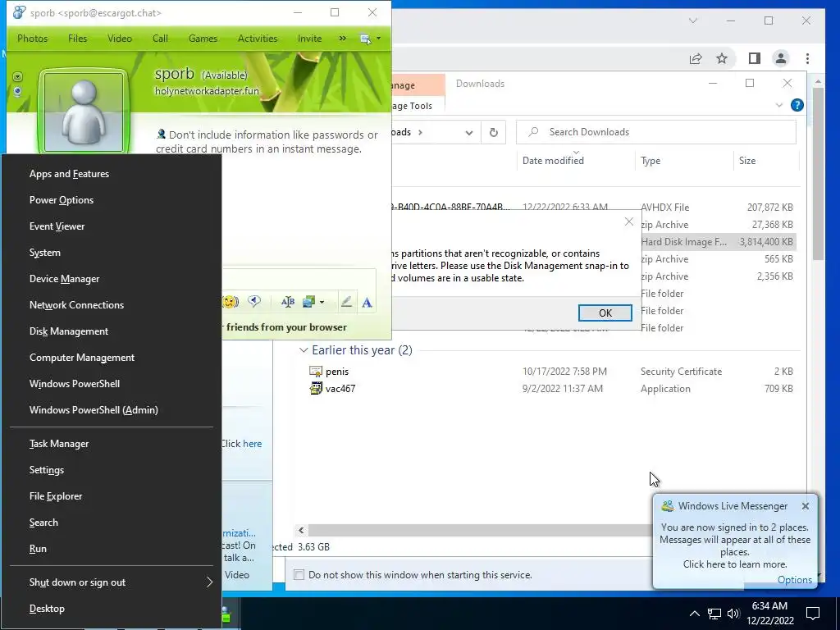Image resolution: width=840 pixels, height=630 pixels.
Task: Click the sporb display picture
Action: click(84, 112)
